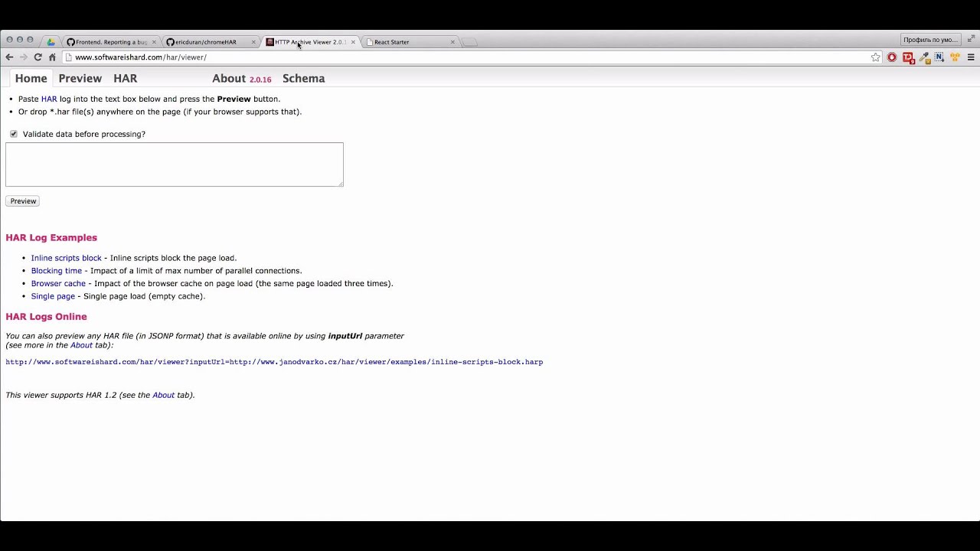The width and height of the screenshot is (980, 551).
Task: Close the React Starter tab
Action: click(x=452, y=42)
